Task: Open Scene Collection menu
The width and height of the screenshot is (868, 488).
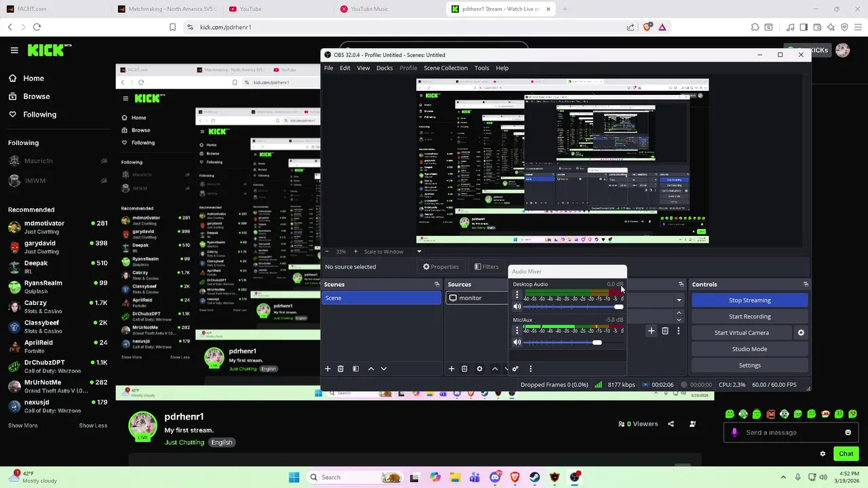Action: [x=446, y=68]
